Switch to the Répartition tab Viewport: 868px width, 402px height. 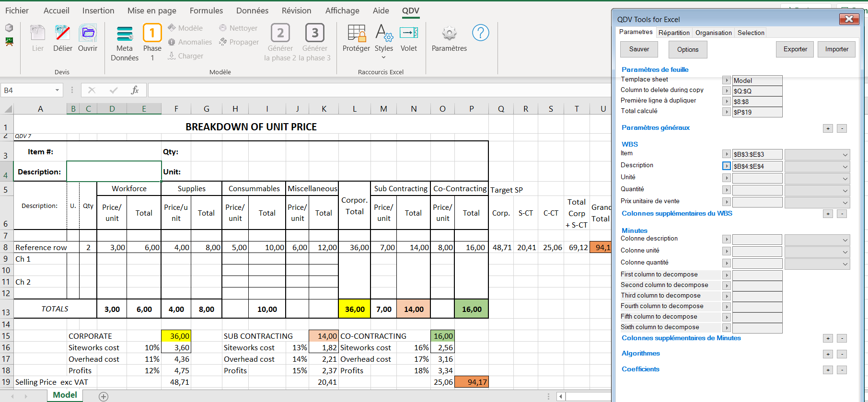click(673, 33)
